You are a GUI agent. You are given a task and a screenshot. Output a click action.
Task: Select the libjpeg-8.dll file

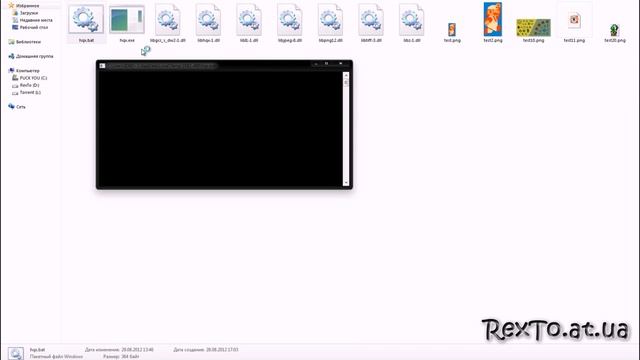point(290,22)
